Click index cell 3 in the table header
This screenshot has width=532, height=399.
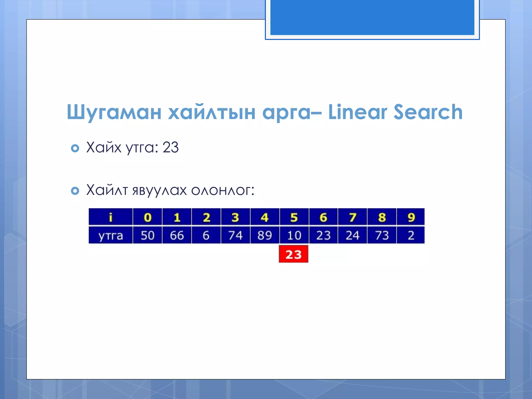[x=235, y=217]
